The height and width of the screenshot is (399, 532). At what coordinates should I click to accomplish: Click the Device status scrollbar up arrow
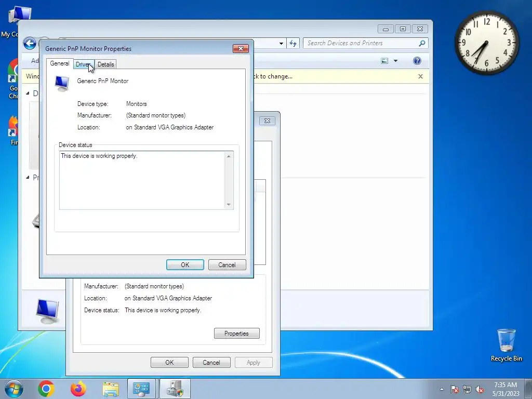pos(229,156)
